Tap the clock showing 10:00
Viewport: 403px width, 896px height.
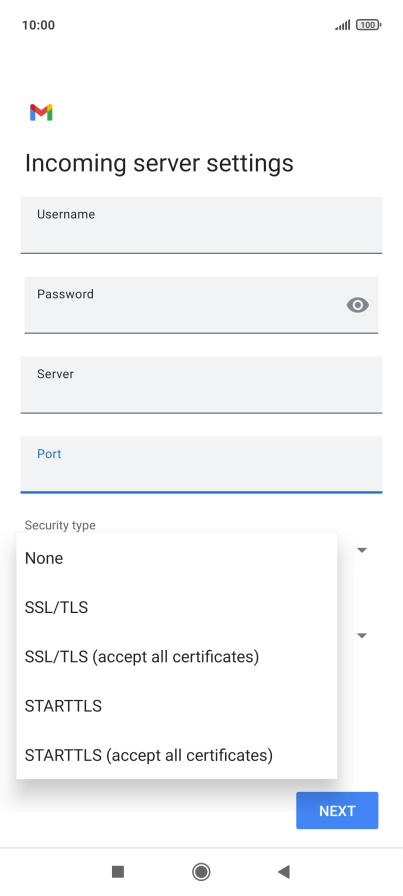[38, 25]
